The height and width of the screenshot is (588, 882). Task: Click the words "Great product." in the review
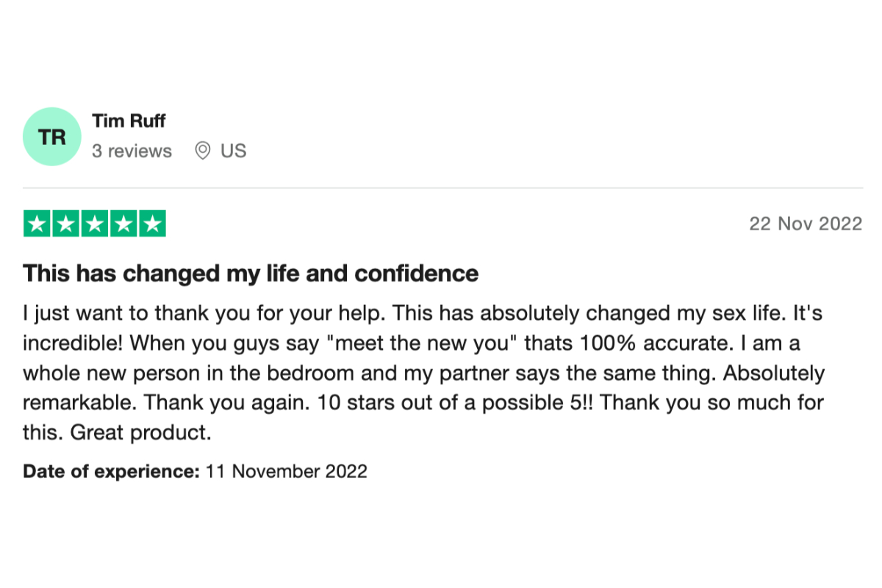tap(140, 433)
